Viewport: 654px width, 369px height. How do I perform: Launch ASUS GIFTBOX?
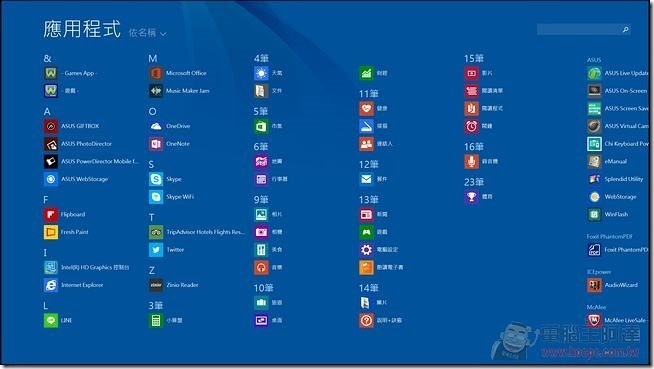(72, 126)
